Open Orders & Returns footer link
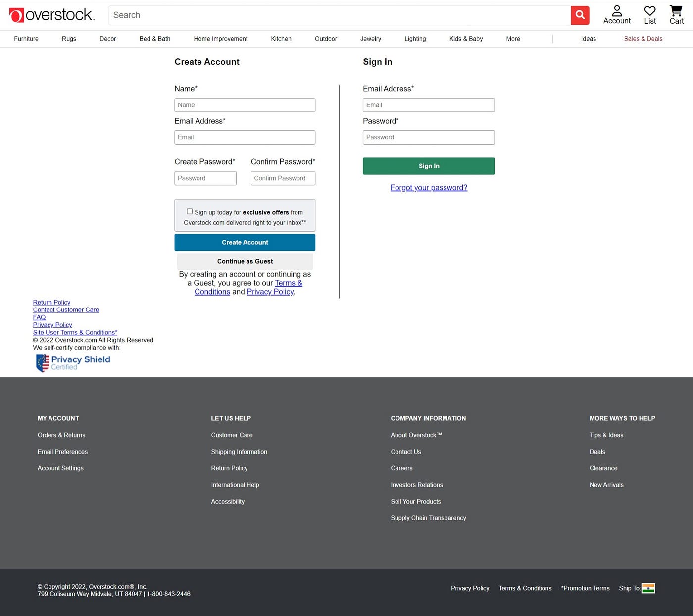This screenshot has width=693, height=616. click(x=61, y=435)
